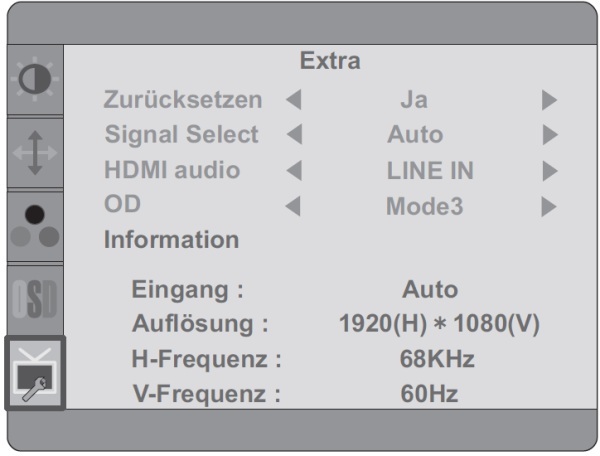Viewport: 600px width, 456px height.
Task: Select the Information menu entry
Action: (x=171, y=239)
